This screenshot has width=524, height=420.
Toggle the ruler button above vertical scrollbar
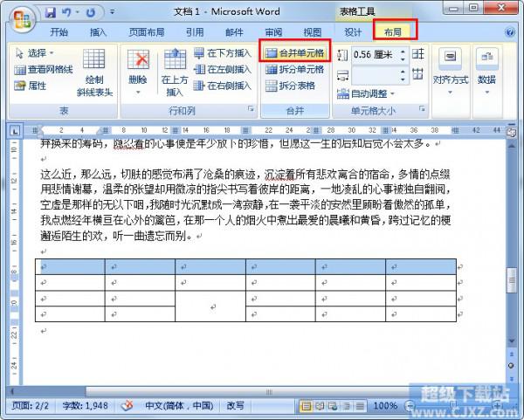(511, 133)
